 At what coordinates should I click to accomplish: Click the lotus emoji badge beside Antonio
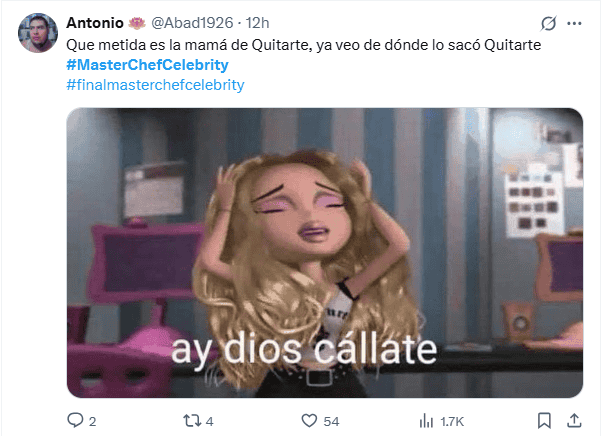pyautogui.click(x=137, y=24)
